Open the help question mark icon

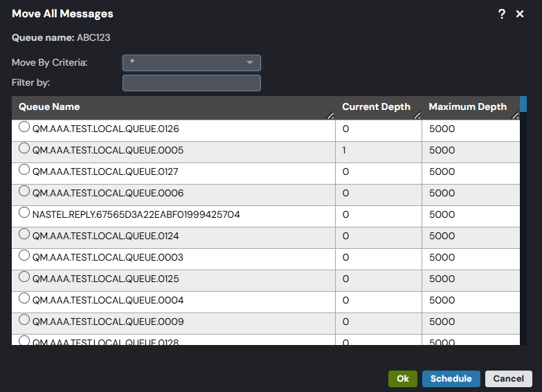pyautogui.click(x=502, y=14)
